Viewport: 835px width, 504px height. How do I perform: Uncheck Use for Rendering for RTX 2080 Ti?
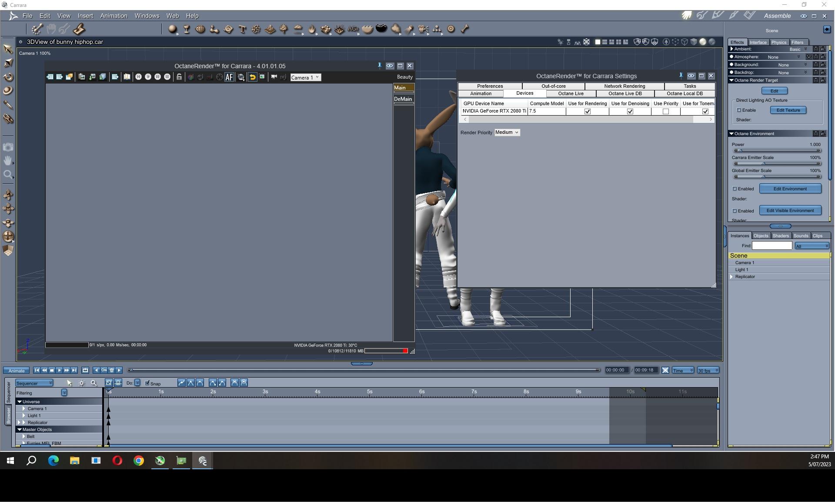(588, 112)
